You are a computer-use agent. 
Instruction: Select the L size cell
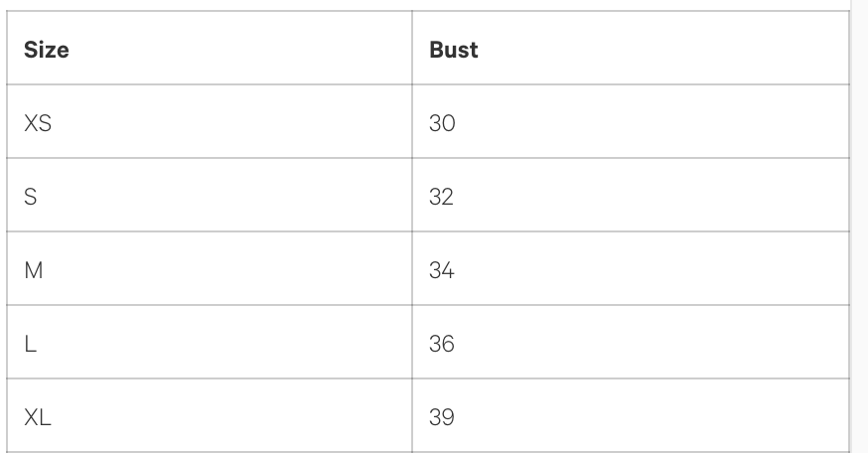[x=30, y=343]
